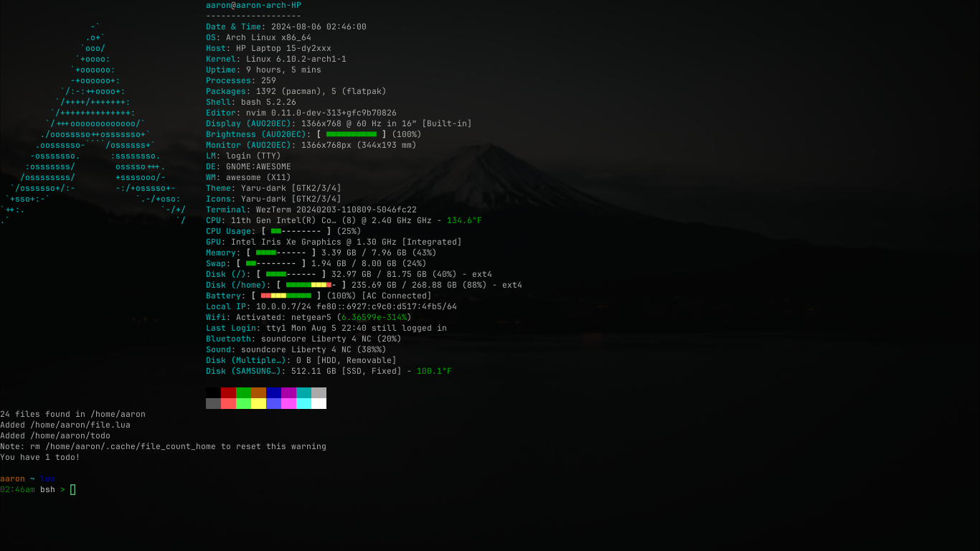
Task: Click the bright pink-magenta color swatch
Action: 288,403
